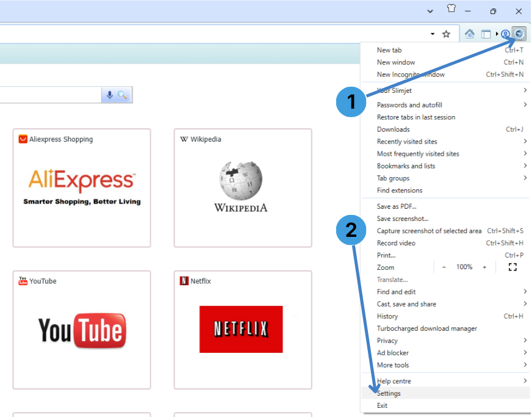Open Downloads from the menu
This screenshot has height=417, width=532.
click(x=445, y=129)
